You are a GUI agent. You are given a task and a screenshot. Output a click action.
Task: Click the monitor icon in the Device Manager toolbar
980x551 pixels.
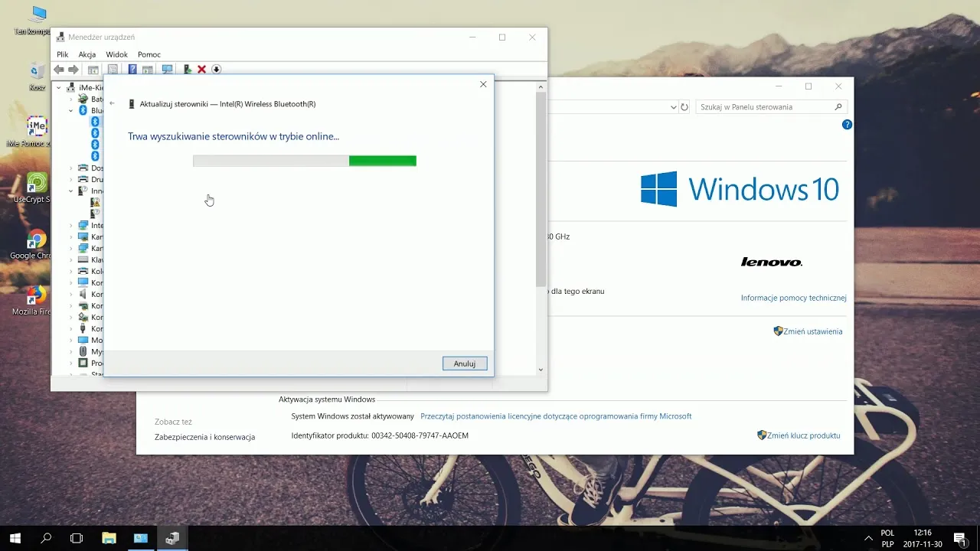[166, 69]
